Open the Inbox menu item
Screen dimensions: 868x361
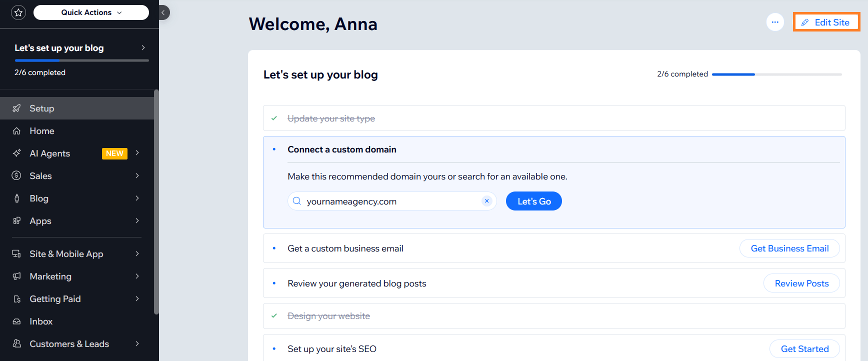(x=41, y=321)
